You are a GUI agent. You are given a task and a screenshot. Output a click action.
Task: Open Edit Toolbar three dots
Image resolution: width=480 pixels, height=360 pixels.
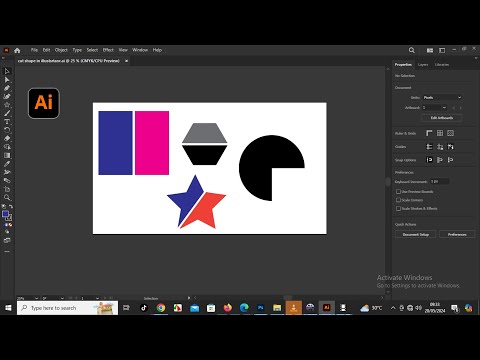(7, 251)
